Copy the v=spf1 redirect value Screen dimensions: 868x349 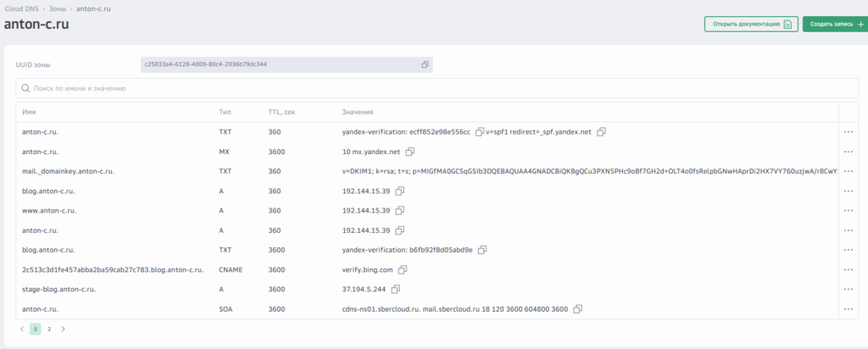click(601, 132)
